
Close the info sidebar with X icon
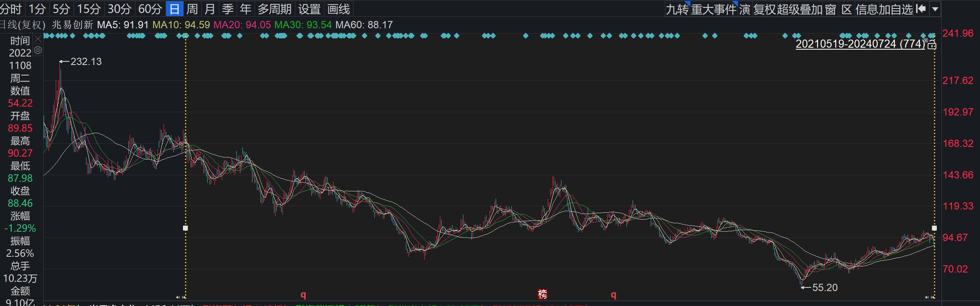tap(38, 39)
